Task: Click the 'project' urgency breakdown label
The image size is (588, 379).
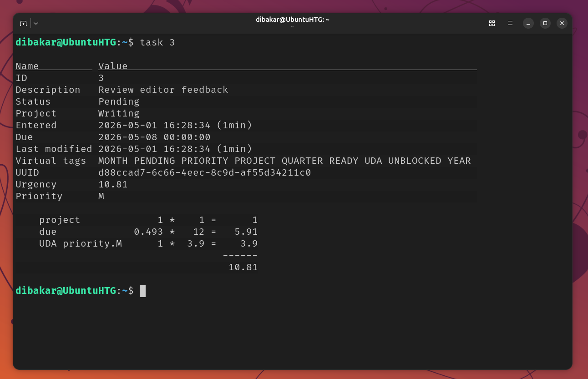Action: [x=60, y=220]
